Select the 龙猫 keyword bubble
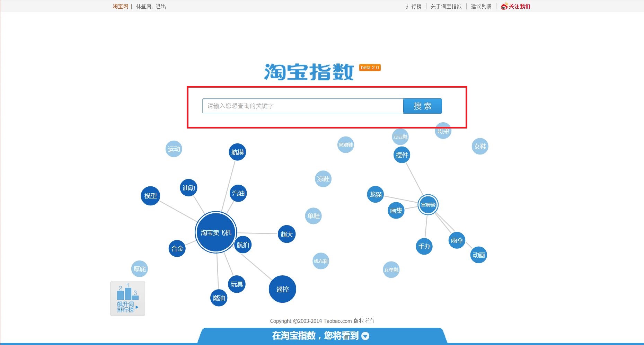This screenshot has height=345, width=644. 375,195
